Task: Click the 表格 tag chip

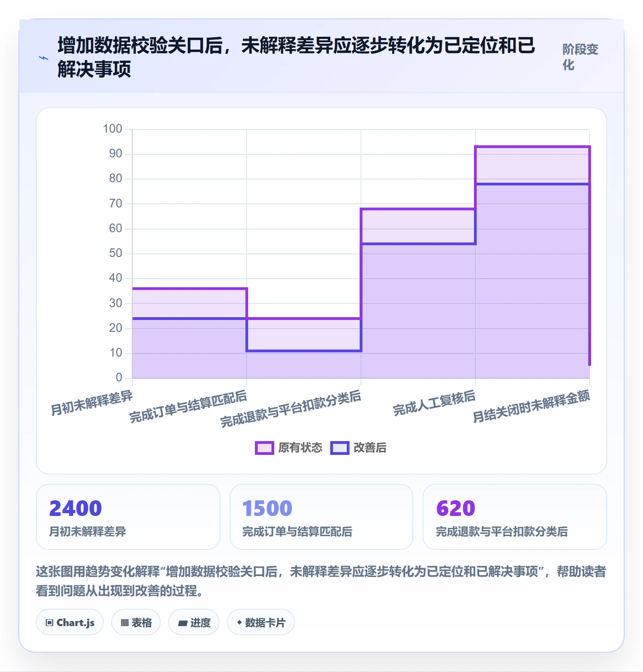Action: coord(136,622)
